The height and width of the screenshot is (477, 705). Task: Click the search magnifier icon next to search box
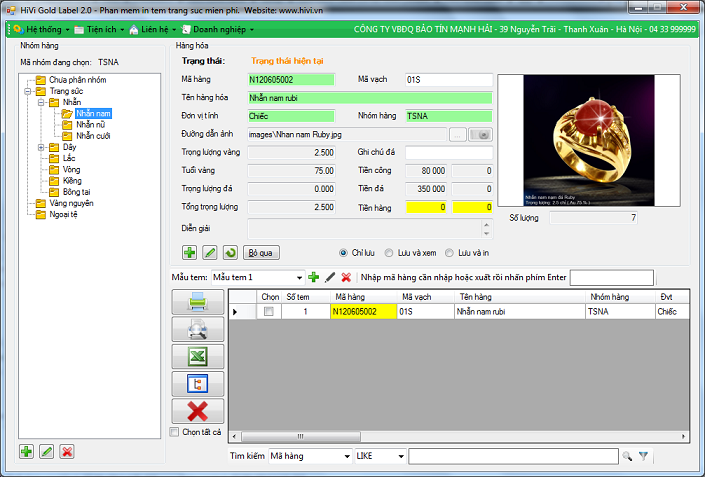pos(627,456)
